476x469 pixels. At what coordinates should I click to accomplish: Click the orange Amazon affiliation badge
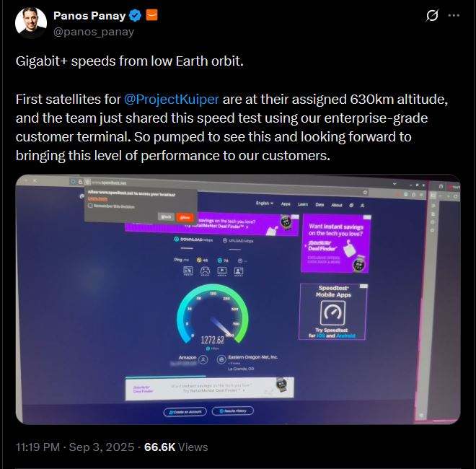[x=151, y=15]
